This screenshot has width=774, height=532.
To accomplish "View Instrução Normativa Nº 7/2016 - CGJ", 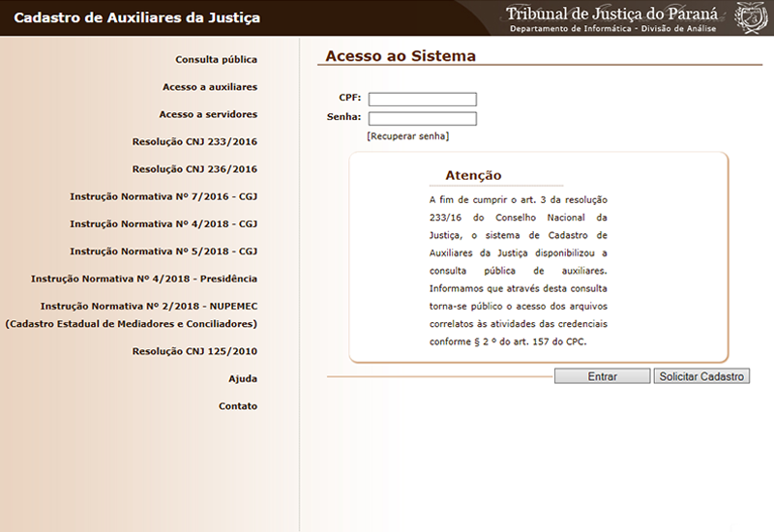I will pos(164,196).
